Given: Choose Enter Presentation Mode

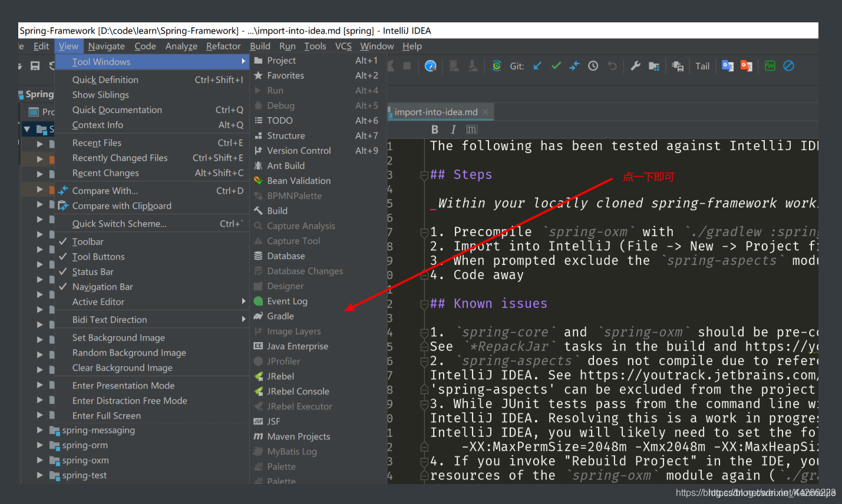Looking at the screenshot, I should (x=153, y=386).
